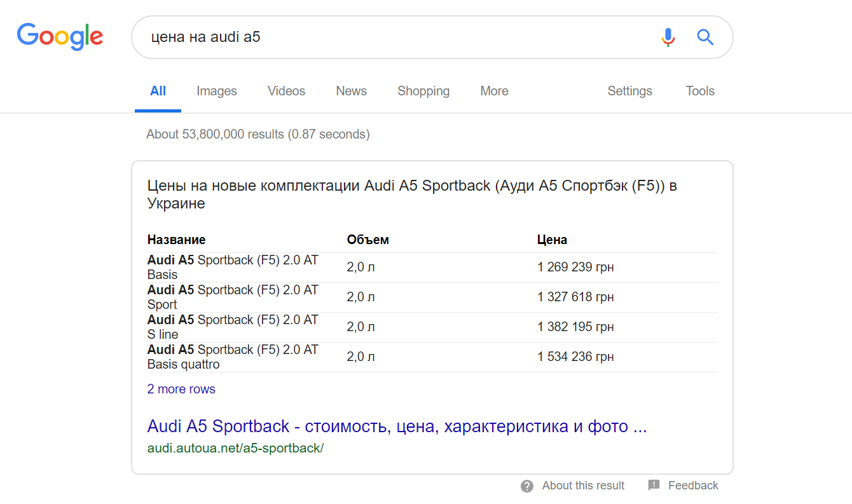Expand the 2 more rows link
852x504 pixels.
pyautogui.click(x=181, y=389)
